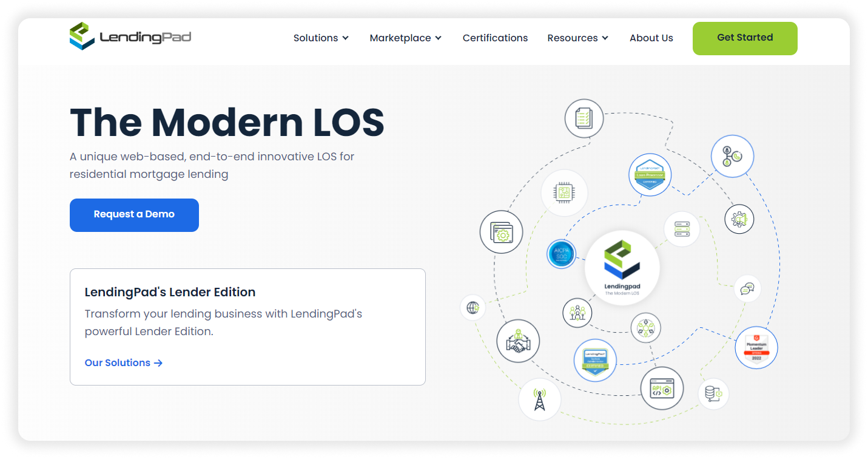Image resolution: width=868 pixels, height=459 pixels.
Task: Open the Resources dropdown menu
Action: 577,38
